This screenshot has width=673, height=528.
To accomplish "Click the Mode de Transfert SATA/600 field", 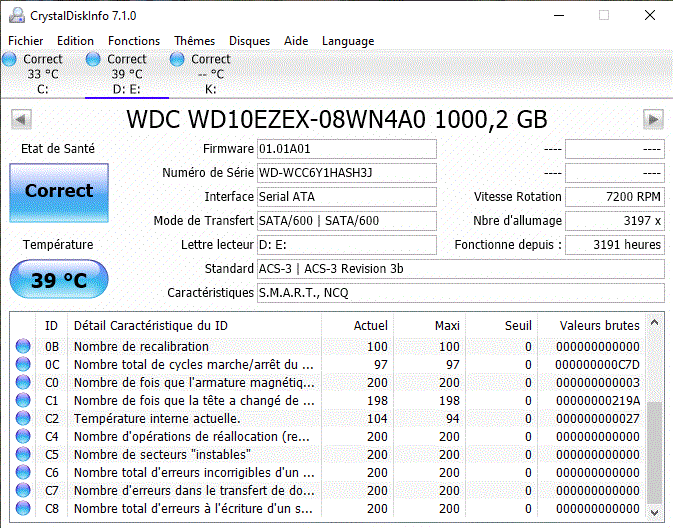I will (347, 221).
